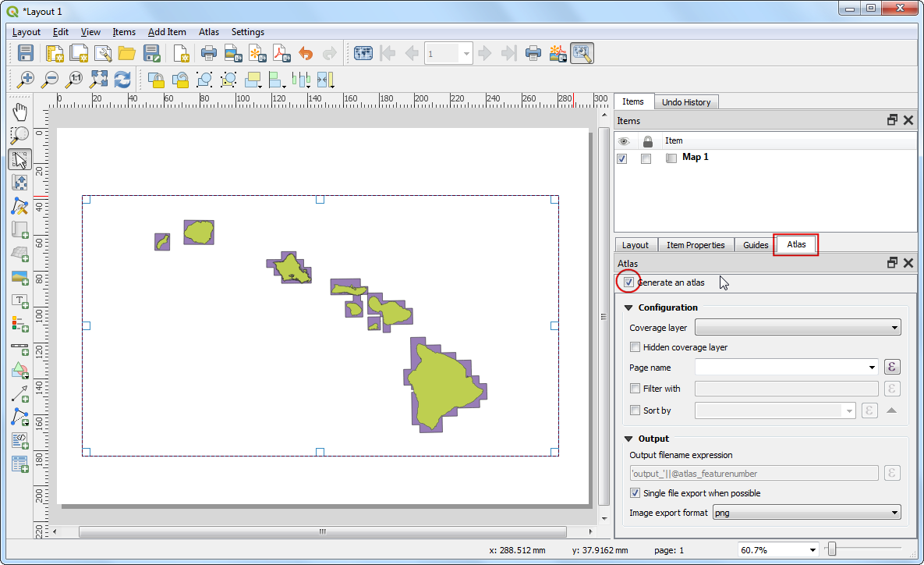Click the Page name expression button
Viewport: 924px width, 565px height.
click(x=893, y=368)
